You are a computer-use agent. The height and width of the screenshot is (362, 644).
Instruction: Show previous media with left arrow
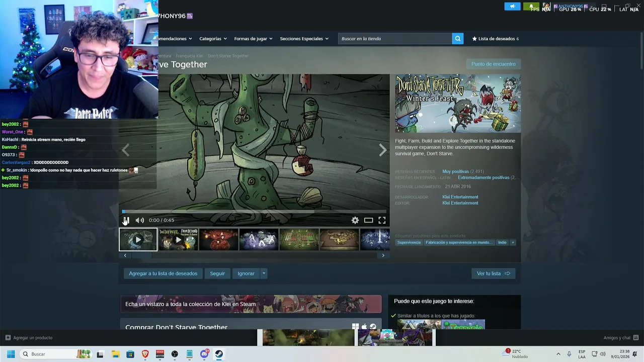[x=125, y=150]
